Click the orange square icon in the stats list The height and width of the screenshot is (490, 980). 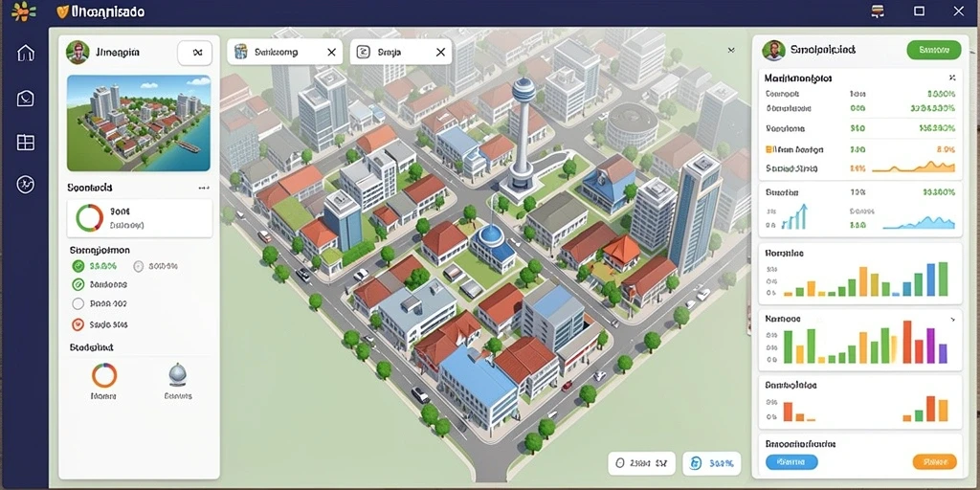click(769, 149)
